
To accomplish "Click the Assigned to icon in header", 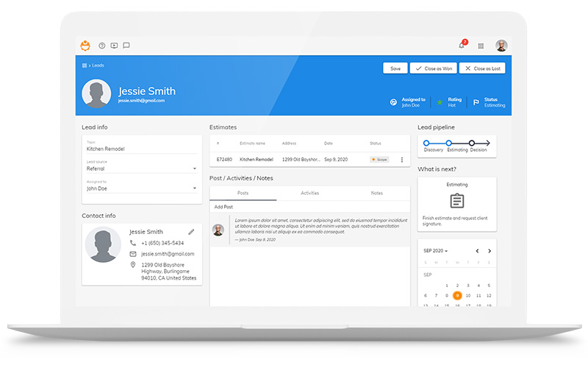I will (393, 102).
